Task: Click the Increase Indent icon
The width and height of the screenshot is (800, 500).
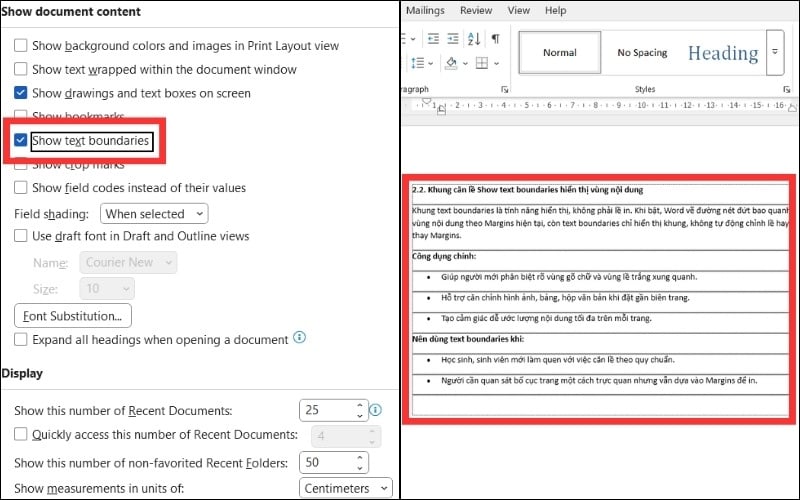Action: click(453, 39)
